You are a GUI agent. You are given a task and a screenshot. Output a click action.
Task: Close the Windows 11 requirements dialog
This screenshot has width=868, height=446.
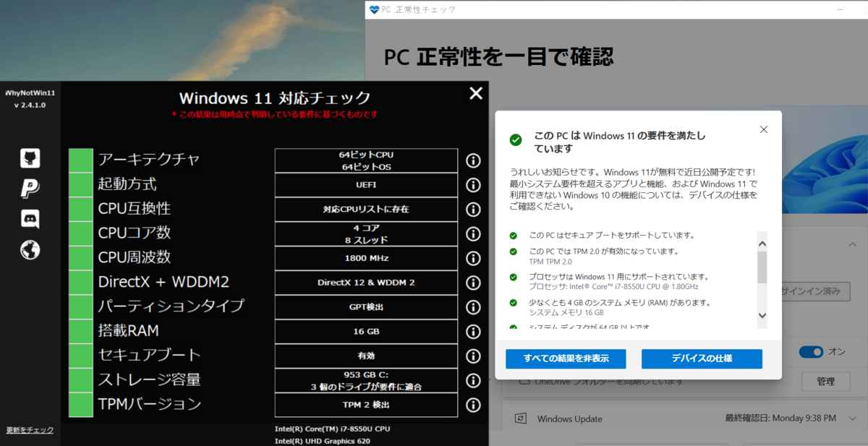(x=764, y=129)
